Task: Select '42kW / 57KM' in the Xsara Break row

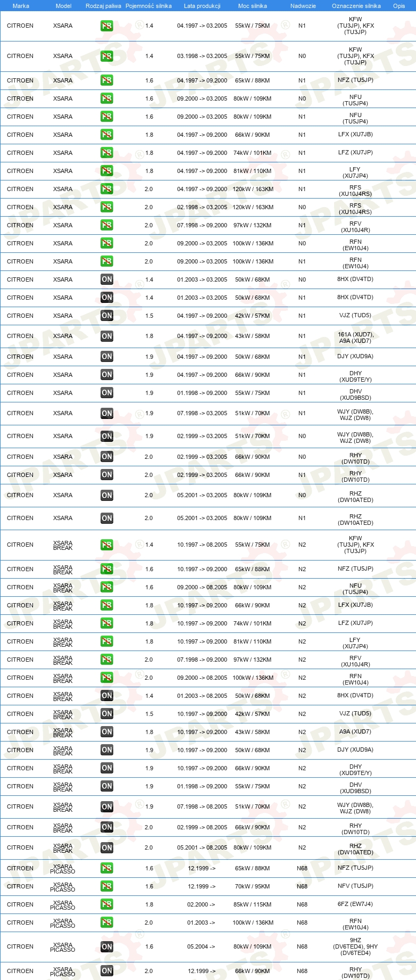Action: pos(253,714)
